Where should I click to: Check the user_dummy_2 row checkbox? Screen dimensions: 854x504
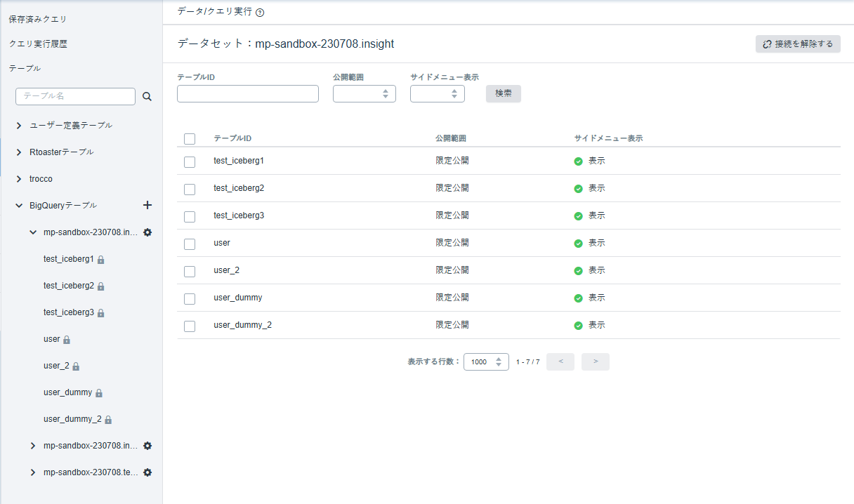pyautogui.click(x=190, y=326)
